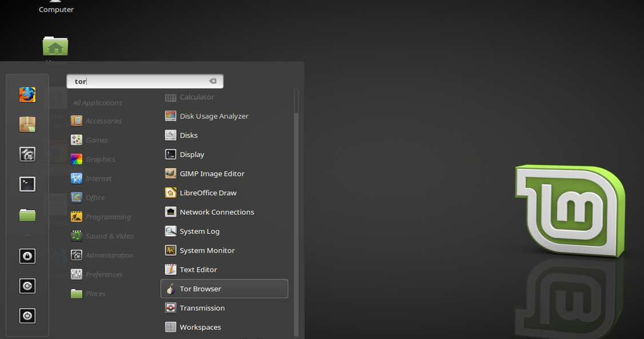Click the Games category icon
Screen dimensions: 644x339
tap(77, 140)
